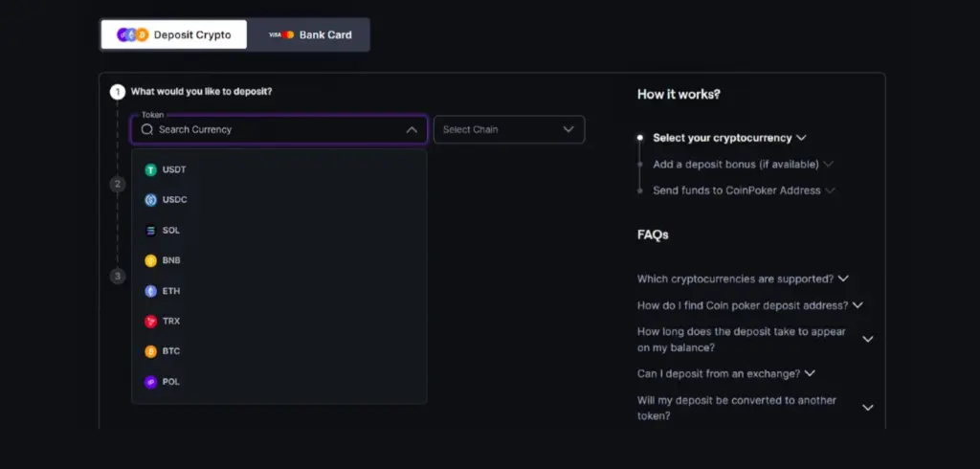980x469 pixels.
Task: Switch to the Bank Card tab
Action: (x=310, y=35)
